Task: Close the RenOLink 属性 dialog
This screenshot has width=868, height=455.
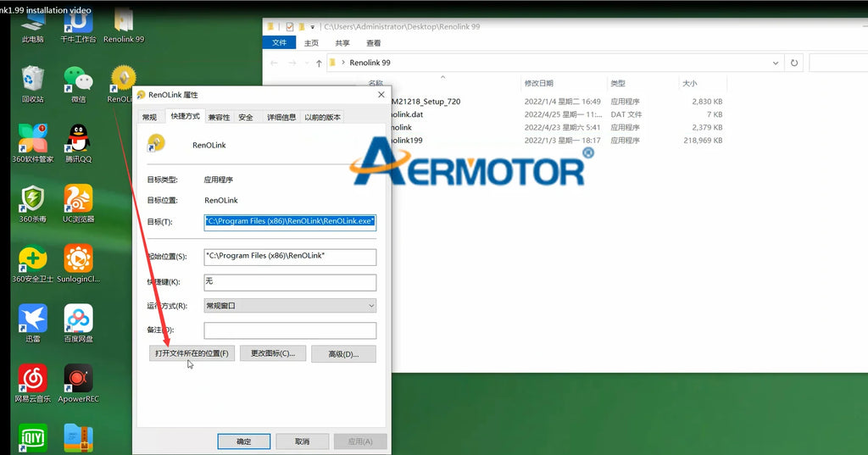Action: tap(381, 95)
